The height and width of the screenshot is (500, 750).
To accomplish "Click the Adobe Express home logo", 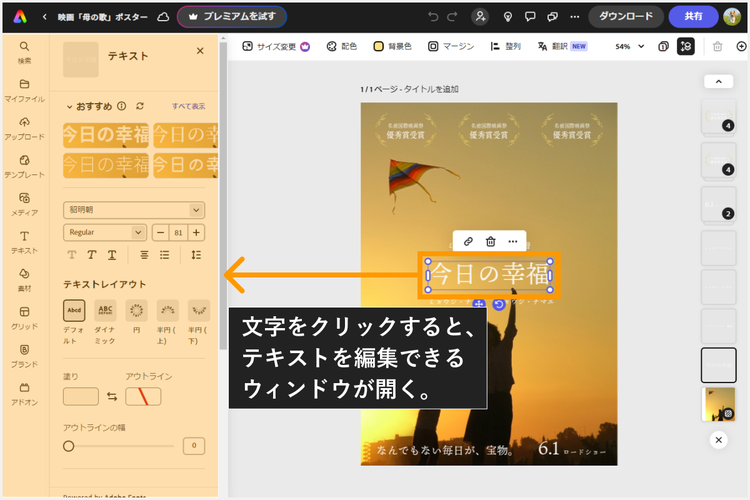I will (20, 17).
